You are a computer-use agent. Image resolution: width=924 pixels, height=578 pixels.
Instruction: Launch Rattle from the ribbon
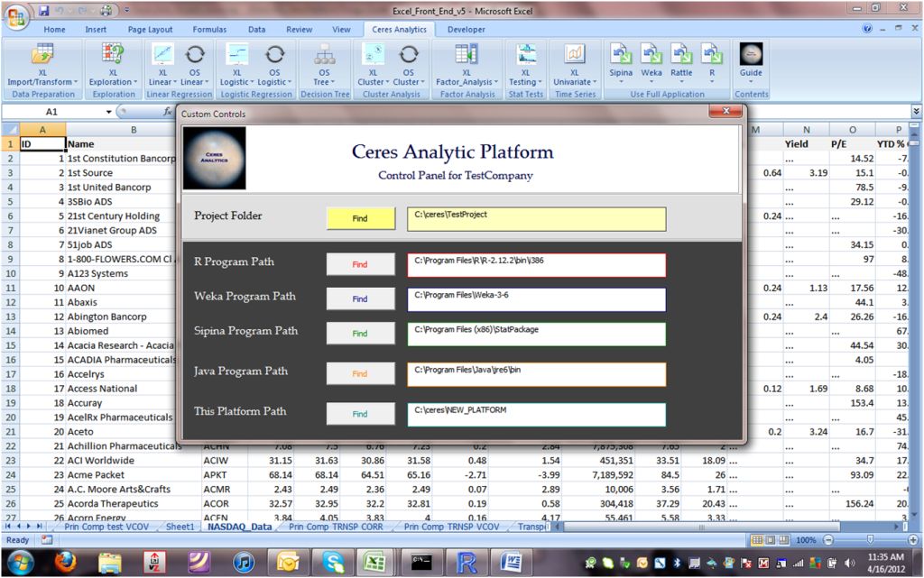681,62
